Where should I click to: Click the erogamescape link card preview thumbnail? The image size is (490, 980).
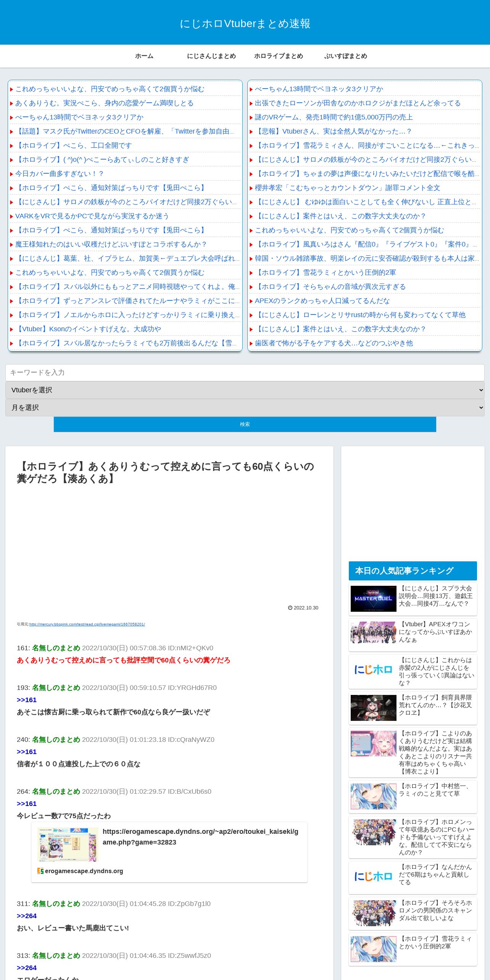point(68,845)
